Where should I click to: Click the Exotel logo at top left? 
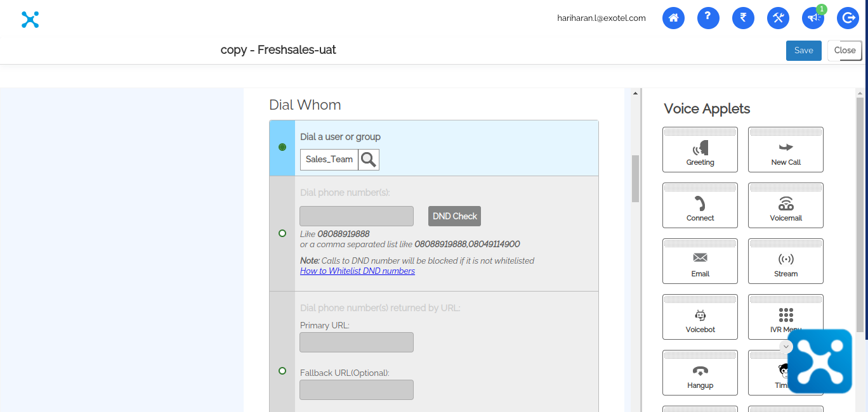coord(30,20)
